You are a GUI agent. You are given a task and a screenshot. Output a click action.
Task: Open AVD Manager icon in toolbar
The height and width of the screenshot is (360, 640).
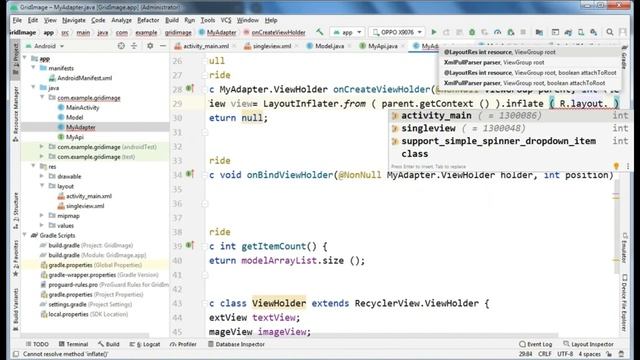[581, 32]
